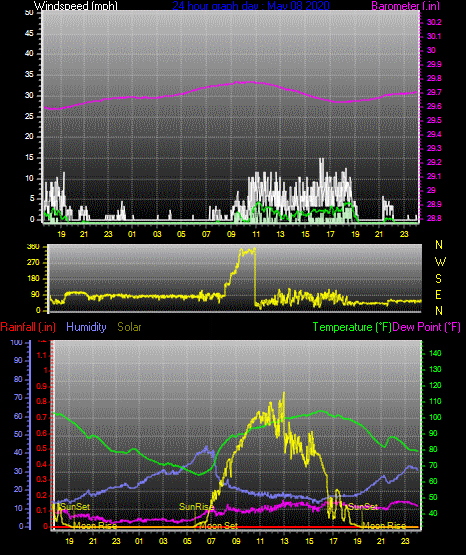
Task: Click the "270" wind direction axis value
Action: 33,263
